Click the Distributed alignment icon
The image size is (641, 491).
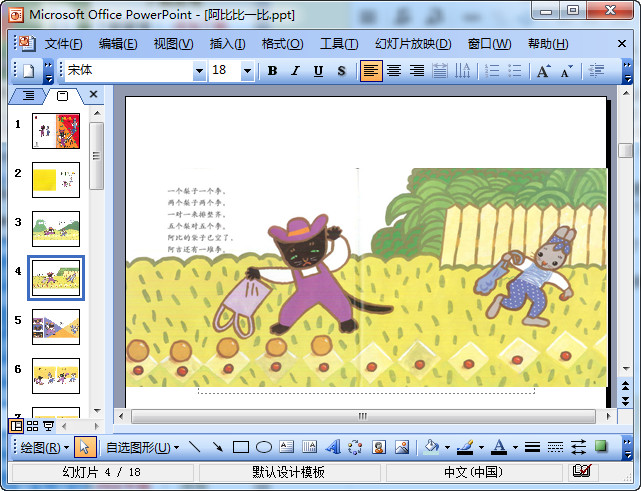(440, 71)
